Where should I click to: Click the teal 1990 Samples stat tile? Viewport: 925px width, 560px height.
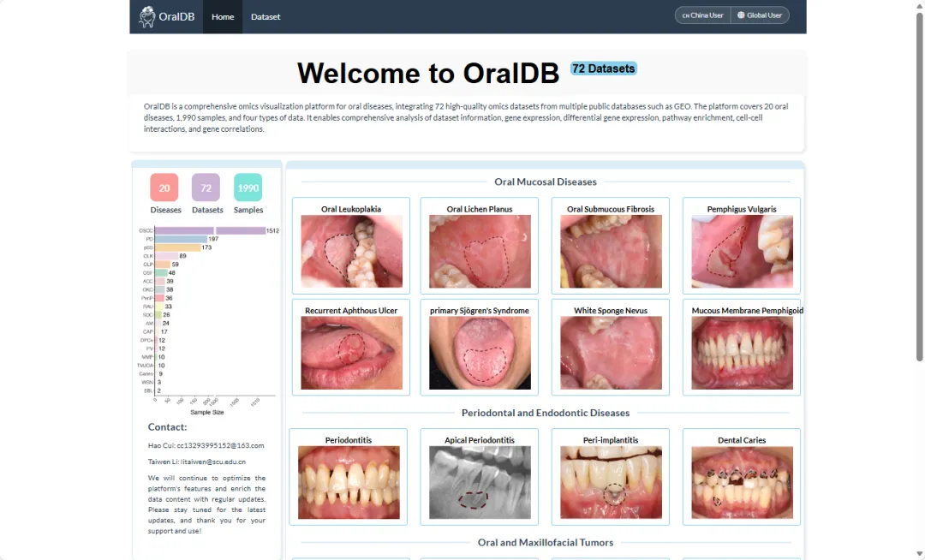point(248,188)
